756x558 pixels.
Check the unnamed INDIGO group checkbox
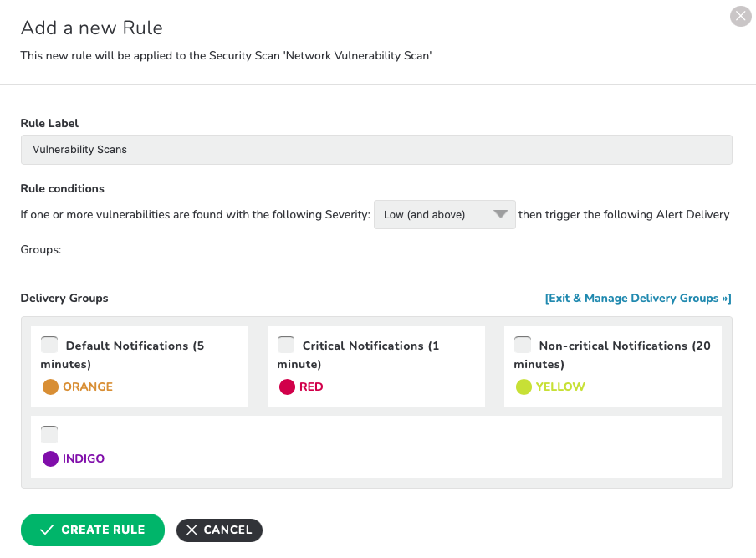49,434
